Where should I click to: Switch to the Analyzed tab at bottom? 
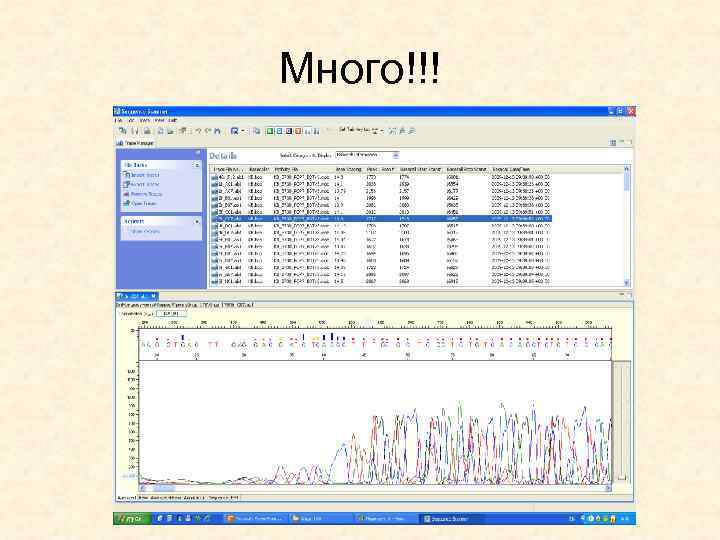click(x=126, y=498)
